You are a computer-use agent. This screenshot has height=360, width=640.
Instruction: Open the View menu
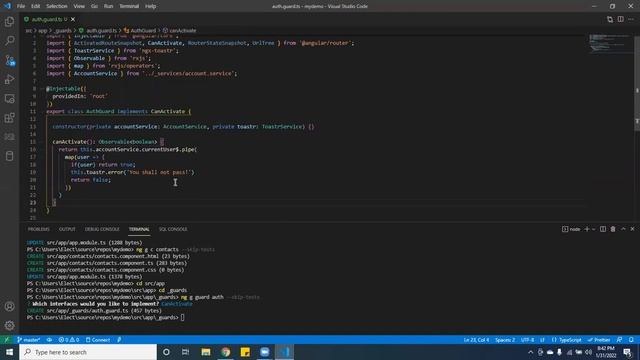79,6
